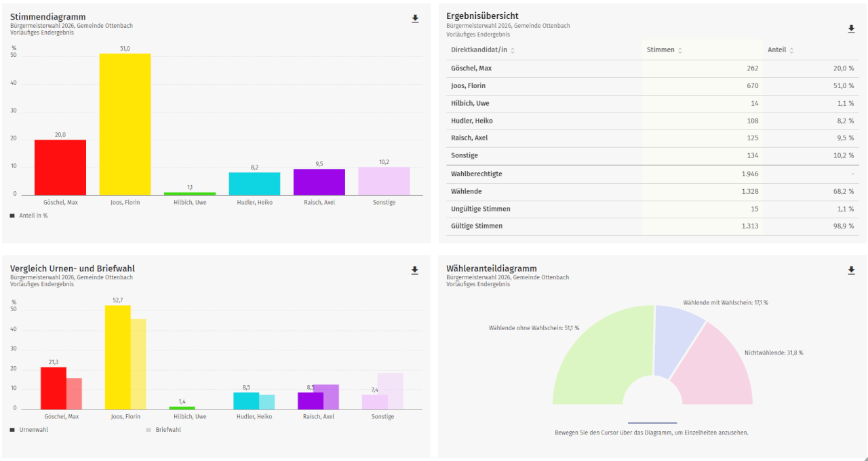Toggle 'Anteil in %' legend entry
This screenshot has width=868, height=461.
tap(31, 216)
